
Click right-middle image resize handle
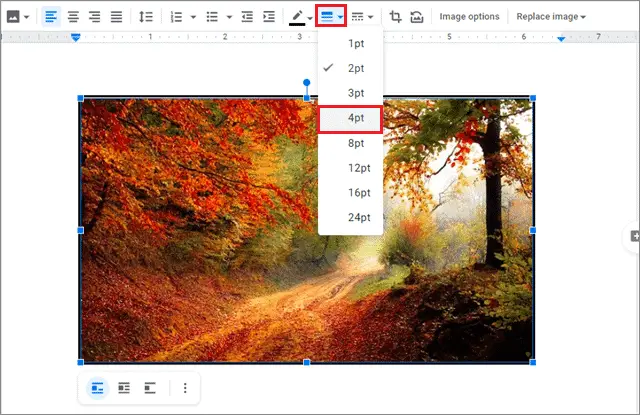(x=533, y=231)
